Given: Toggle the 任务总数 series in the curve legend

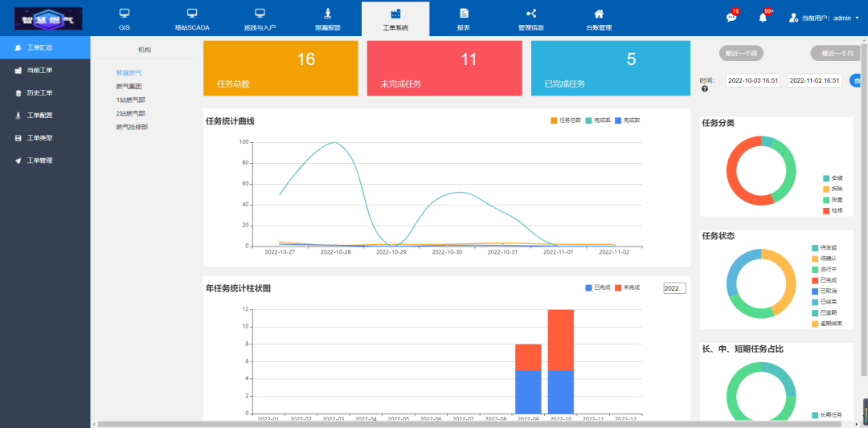Looking at the screenshot, I should [565, 120].
